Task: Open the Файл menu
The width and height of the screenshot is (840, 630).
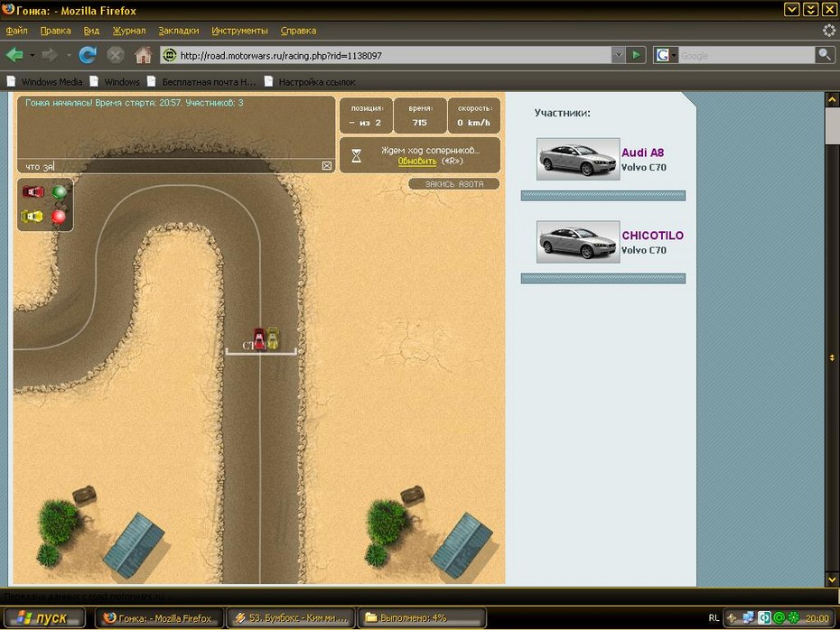Action: pos(16,31)
